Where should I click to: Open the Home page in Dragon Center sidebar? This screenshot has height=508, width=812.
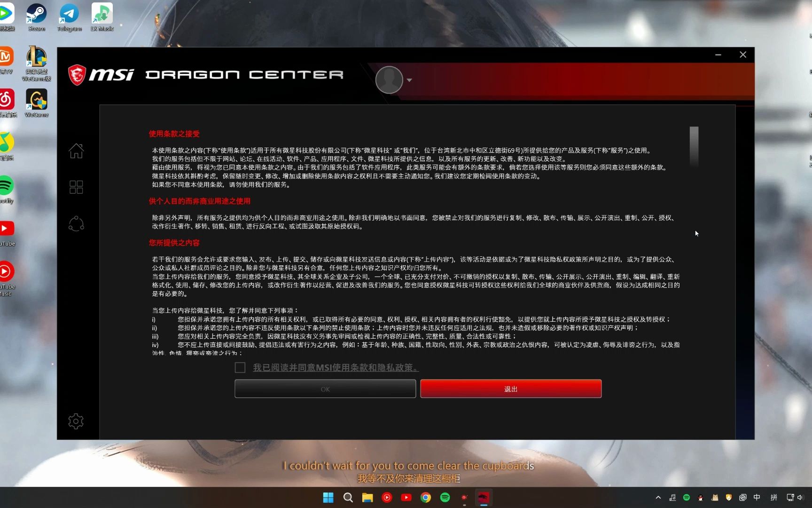(76, 151)
